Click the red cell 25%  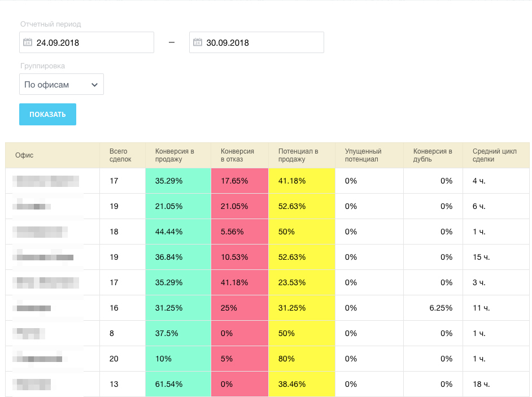click(x=239, y=308)
